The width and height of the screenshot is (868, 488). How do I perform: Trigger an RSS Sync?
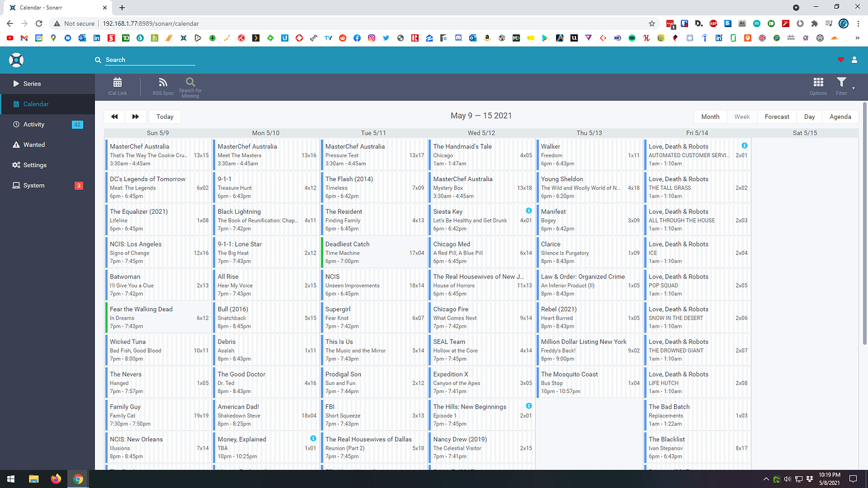pos(162,86)
